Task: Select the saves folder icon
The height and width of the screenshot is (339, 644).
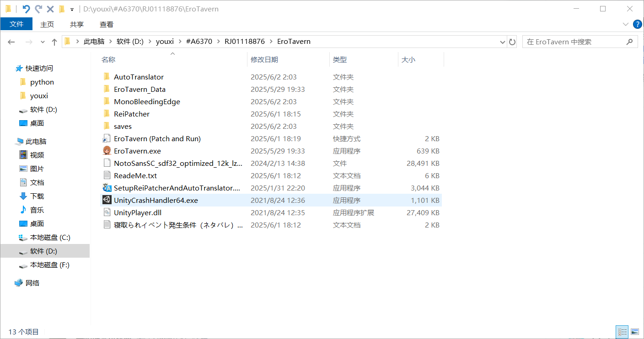Action: (x=107, y=126)
